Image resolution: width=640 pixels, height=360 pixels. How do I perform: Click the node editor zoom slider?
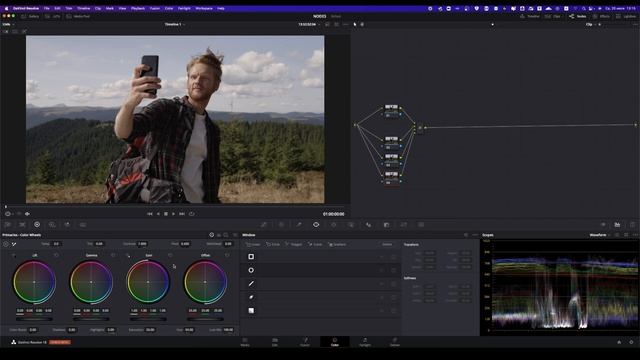[x=492, y=24]
